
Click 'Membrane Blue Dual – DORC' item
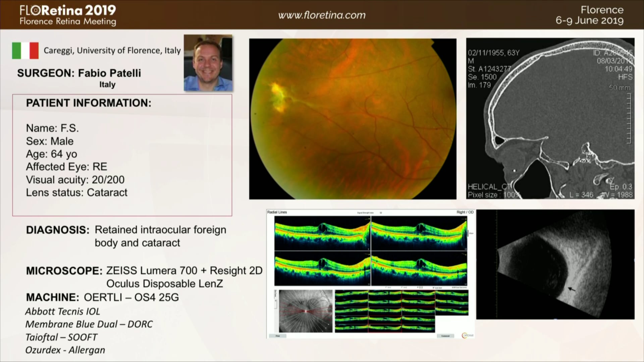click(x=89, y=324)
